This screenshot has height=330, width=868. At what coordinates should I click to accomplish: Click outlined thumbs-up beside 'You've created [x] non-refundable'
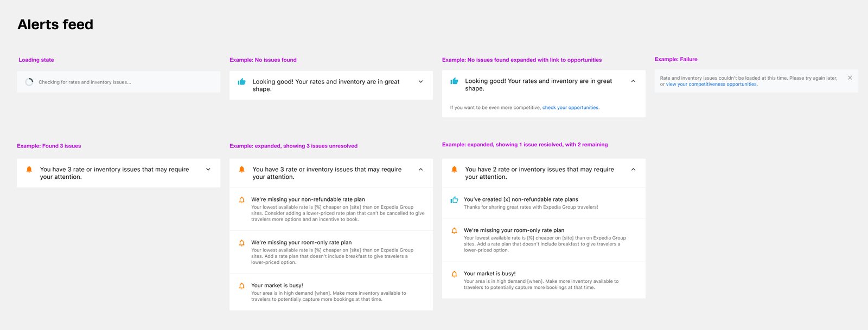(455, 200)
